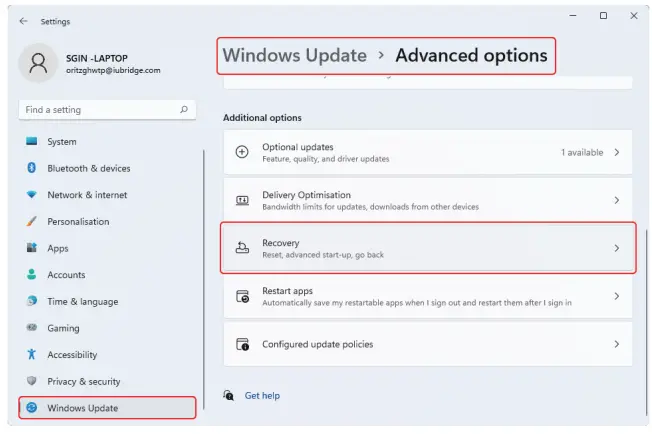Click the Gaming controller icon
This screenshot has width=652, height=434.
point(32,328)
